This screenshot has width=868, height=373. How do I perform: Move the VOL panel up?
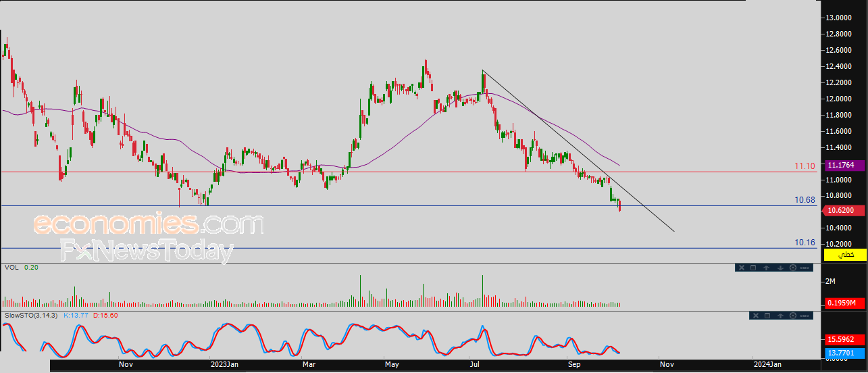[x=767, y=268]
